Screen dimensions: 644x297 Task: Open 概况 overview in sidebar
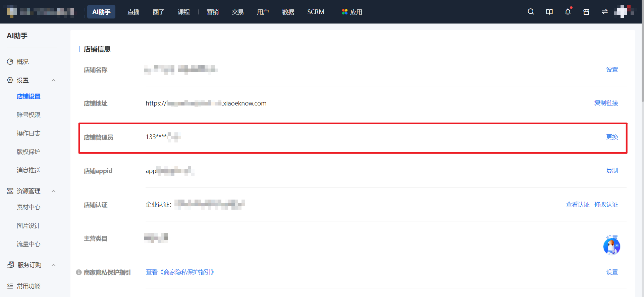(18, 62)
